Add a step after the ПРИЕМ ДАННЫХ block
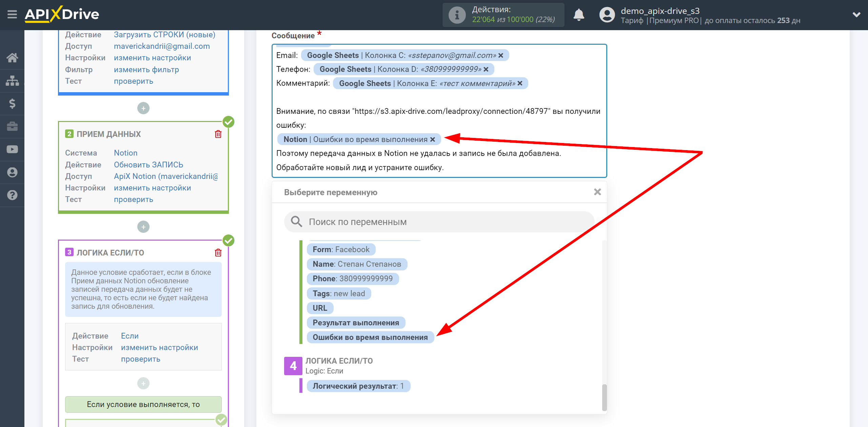The height and width of the screenshot is (427, 868). pos(143,227)
